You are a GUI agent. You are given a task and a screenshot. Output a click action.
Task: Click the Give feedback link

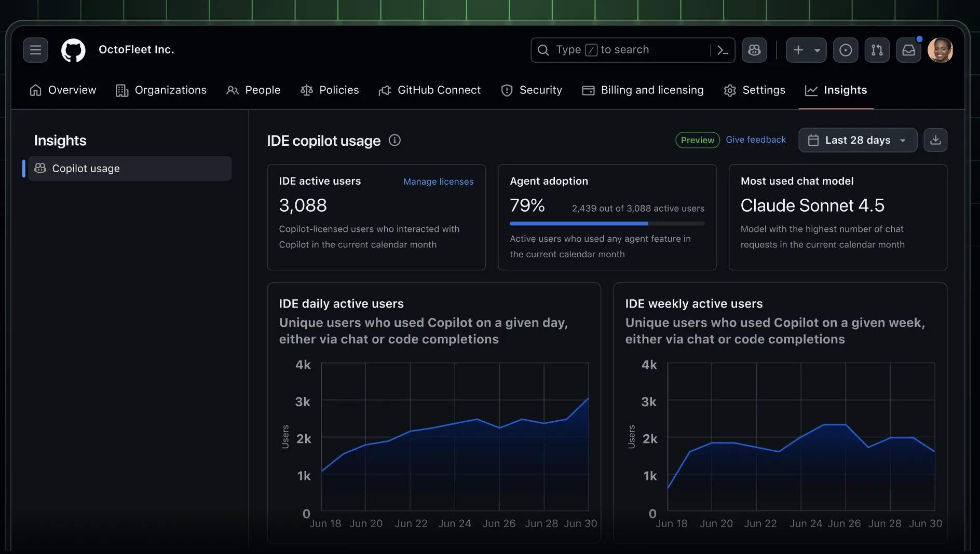(756, 140)
